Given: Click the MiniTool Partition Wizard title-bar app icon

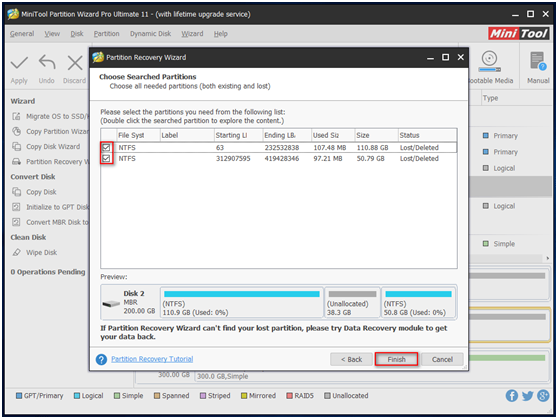Looking at the screenshot, I should [13, 14].
